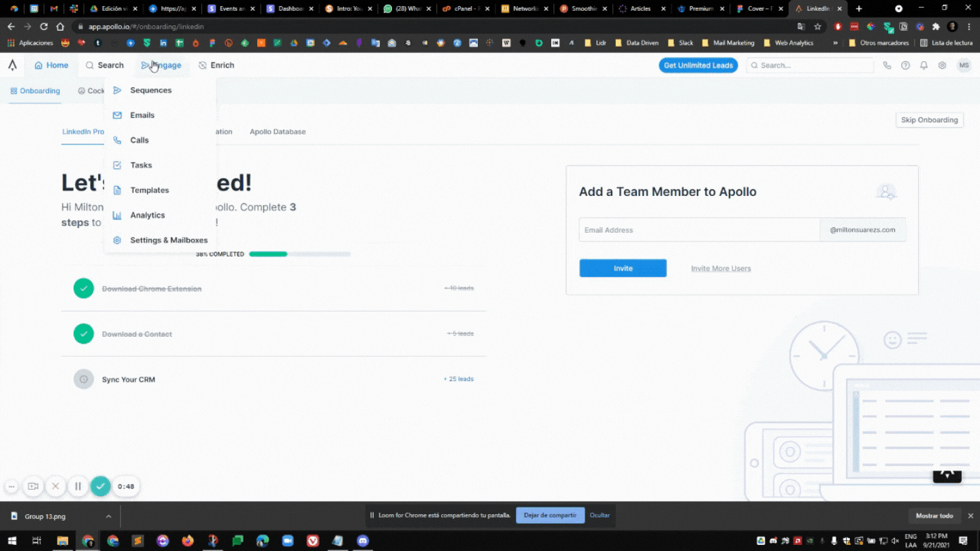Image resolution: width=980 pixels, height=551 pixels.
Task: Click the Invite More Users link
Action: click(721, 269)
